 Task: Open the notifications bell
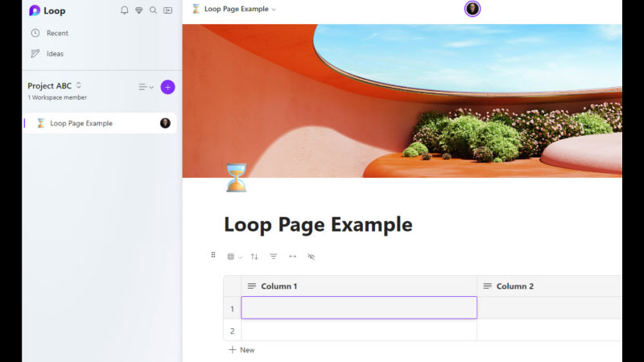pyautogui.click(x=124, y=10)
